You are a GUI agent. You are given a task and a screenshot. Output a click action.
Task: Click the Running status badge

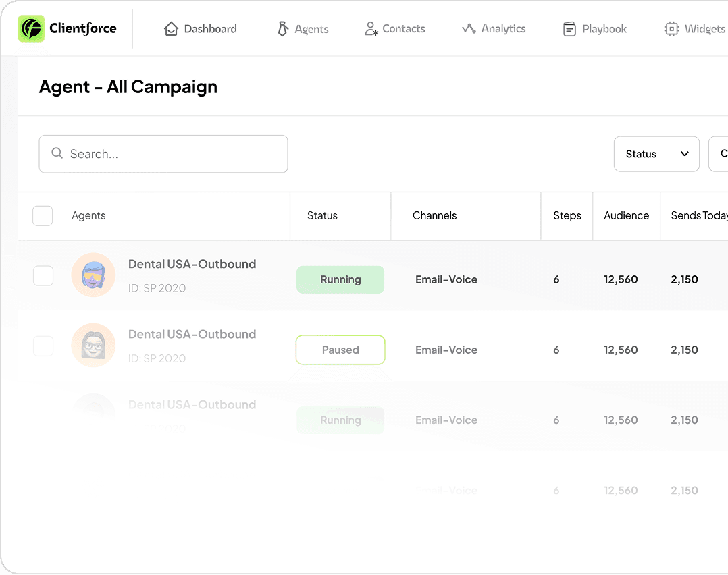340,279
